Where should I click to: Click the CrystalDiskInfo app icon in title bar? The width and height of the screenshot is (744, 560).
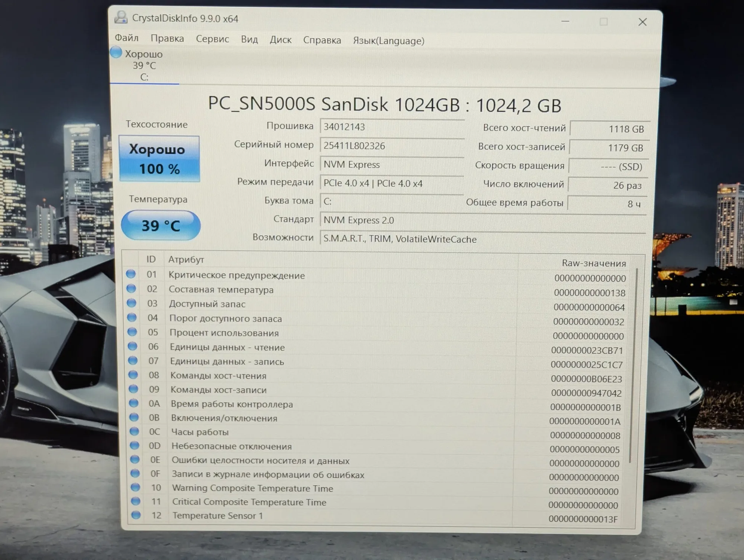coord(121,17)
